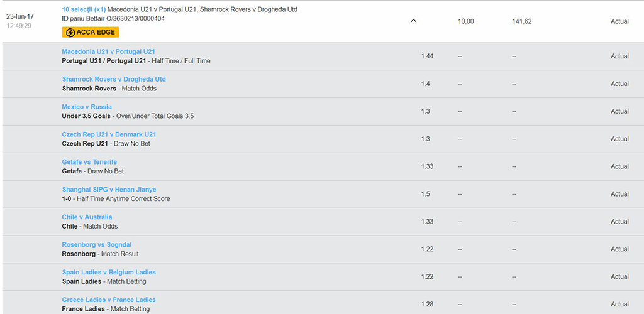Click the 1.5 odds for Shanghai SIPG

pyautogui.click(x=426, y=194)
